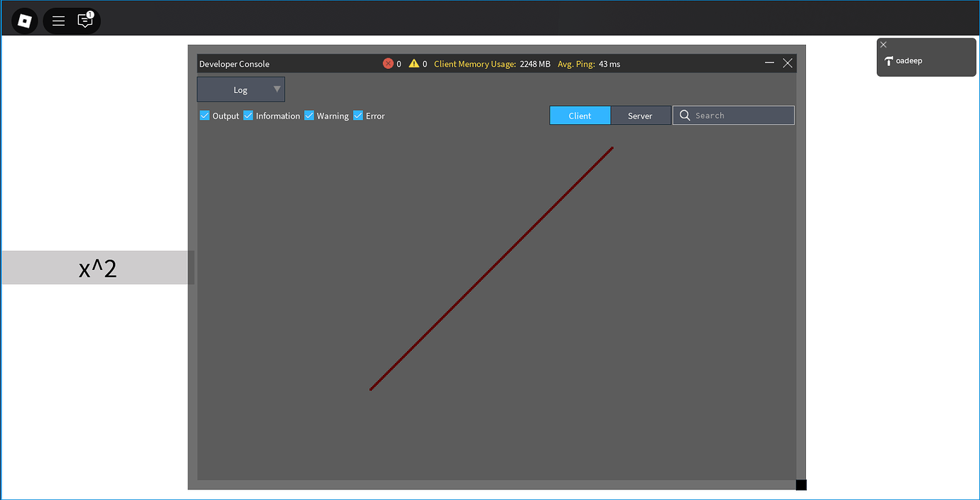This screenshot has height=500, width=980.
Task: Click inside the Search input field
Action: [731, 114]
